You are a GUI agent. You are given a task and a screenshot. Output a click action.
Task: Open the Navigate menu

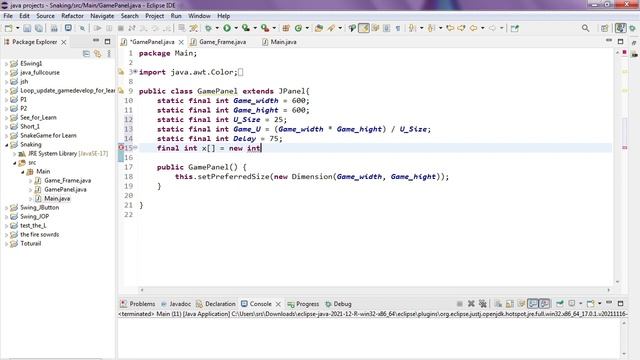coord(102,16)
